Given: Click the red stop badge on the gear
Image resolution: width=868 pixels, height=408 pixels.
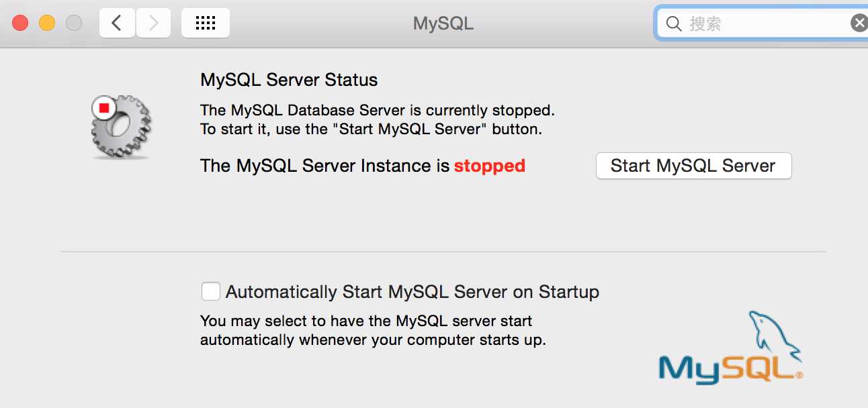Looking at the screenshot, I should point(103,108).
